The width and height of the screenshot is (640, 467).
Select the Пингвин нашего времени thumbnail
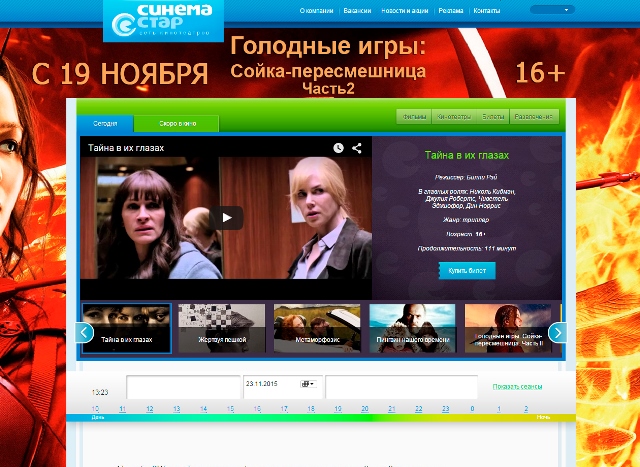tap(413, 328)
